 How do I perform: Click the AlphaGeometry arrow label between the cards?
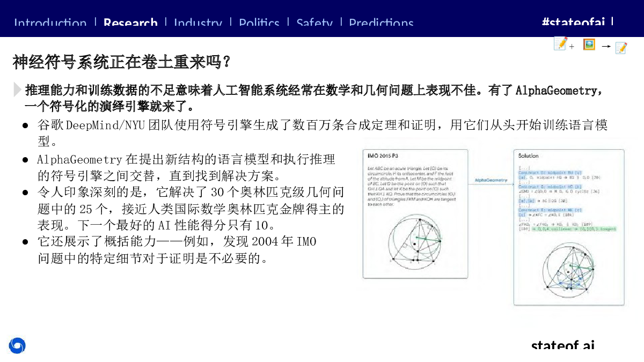tap(491, 181)
